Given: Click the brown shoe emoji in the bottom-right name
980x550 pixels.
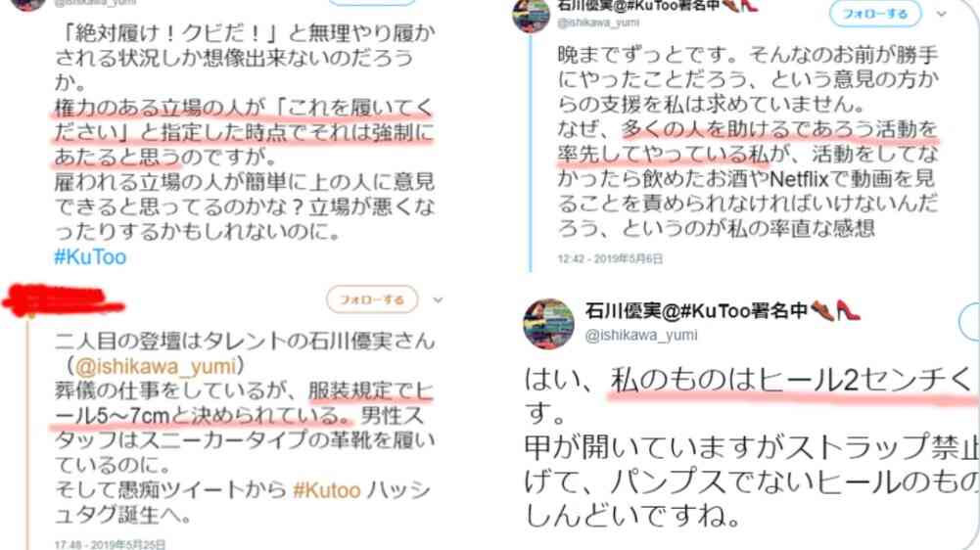Looking at the screenshot, I should [822, 310].
